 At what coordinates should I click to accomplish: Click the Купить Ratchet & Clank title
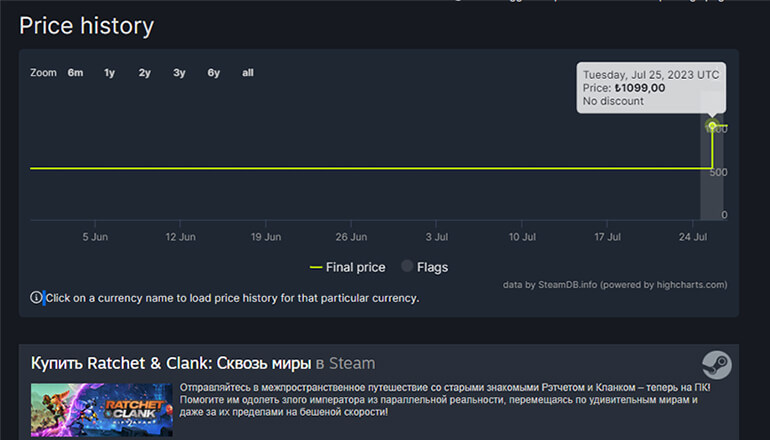coord(203,363)
